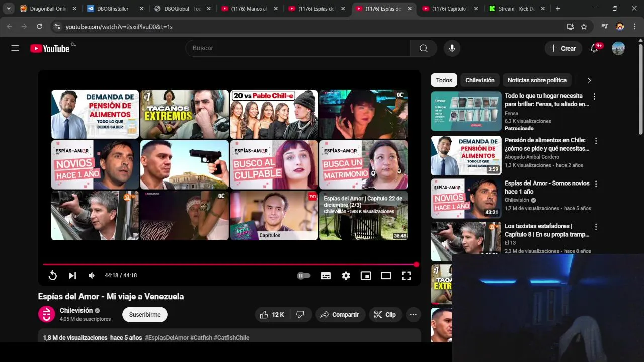Screen dimensions: 644x362
Task: Select the Chilevisión filter chip
Action: click(480, 80)
